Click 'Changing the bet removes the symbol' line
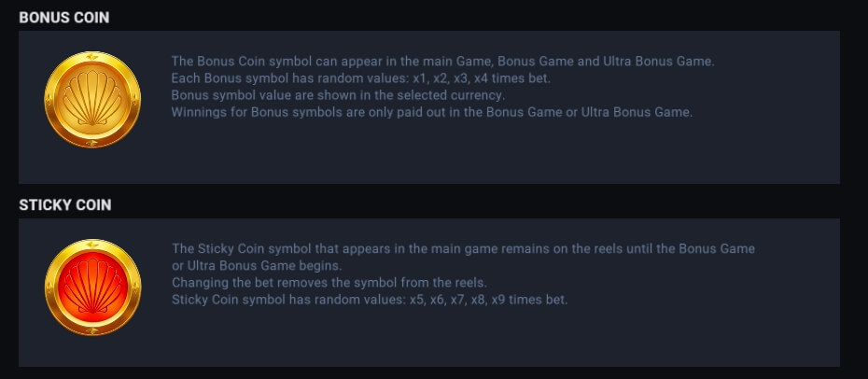 coord(329,283)
